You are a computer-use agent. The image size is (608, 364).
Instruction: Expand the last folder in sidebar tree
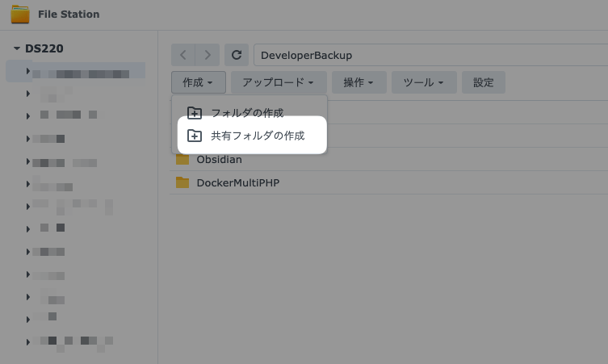click(28, 341)
